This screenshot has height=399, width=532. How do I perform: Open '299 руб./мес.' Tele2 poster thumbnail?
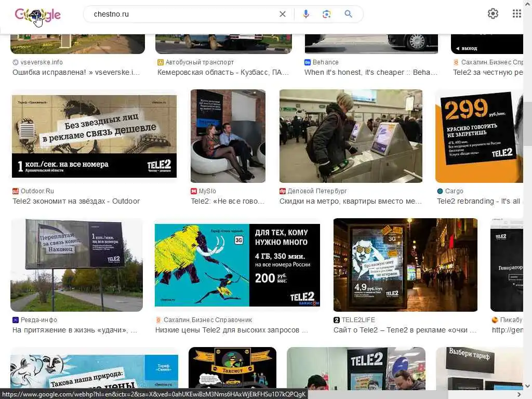(x=479, y=136)
